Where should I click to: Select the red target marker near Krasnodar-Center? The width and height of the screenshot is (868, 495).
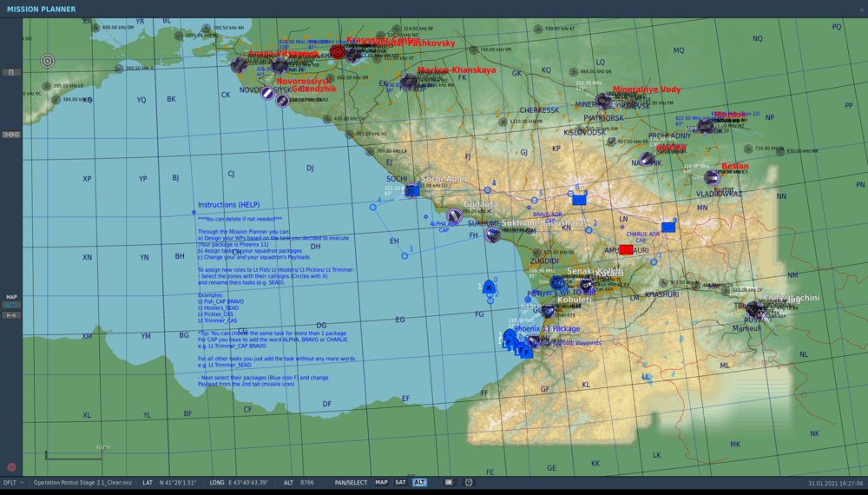pos(338,52)
